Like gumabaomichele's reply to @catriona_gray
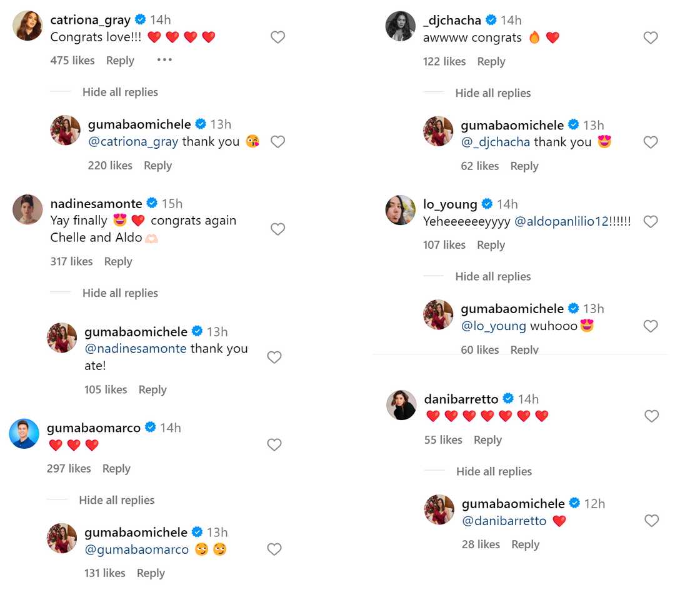The height and width of the screenshot is (592, 700). coord(277,142)
